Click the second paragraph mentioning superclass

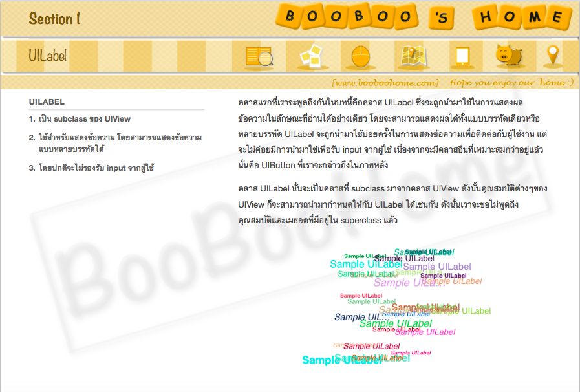392,204
